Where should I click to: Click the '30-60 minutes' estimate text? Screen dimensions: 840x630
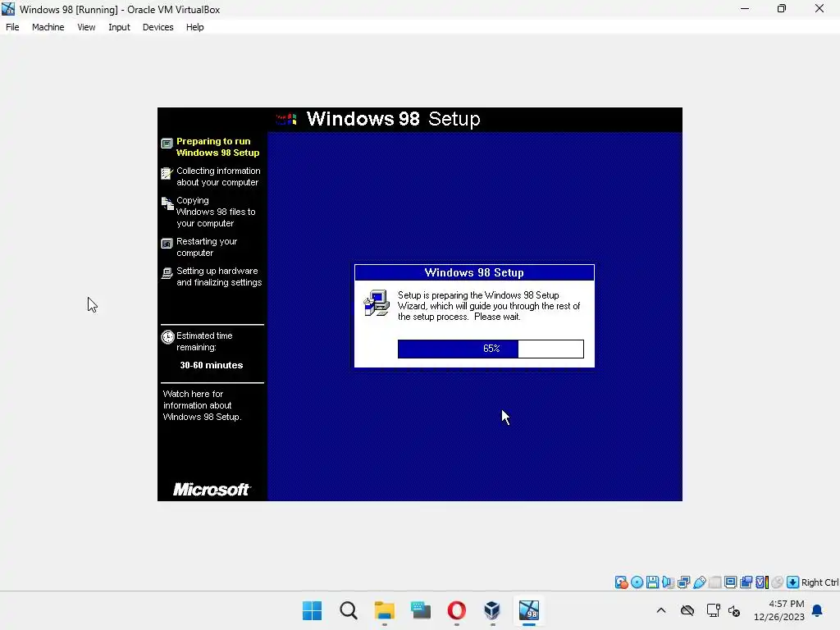coord(211,365)
